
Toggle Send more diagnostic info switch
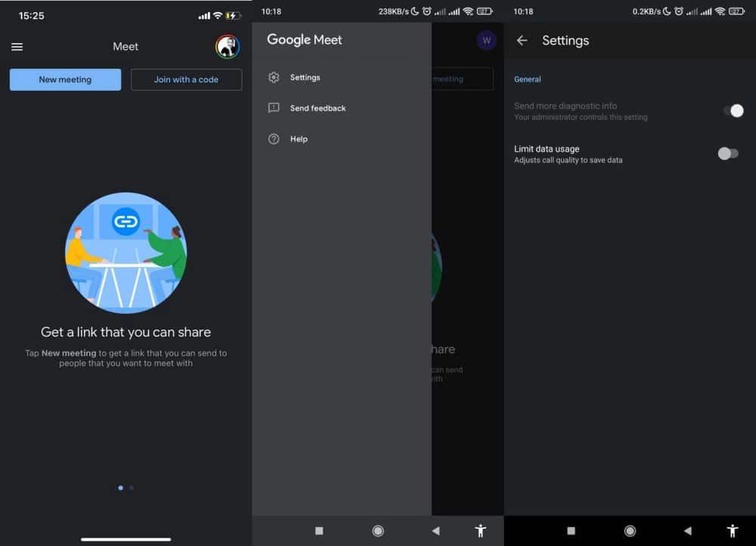(x=733, y=111)
